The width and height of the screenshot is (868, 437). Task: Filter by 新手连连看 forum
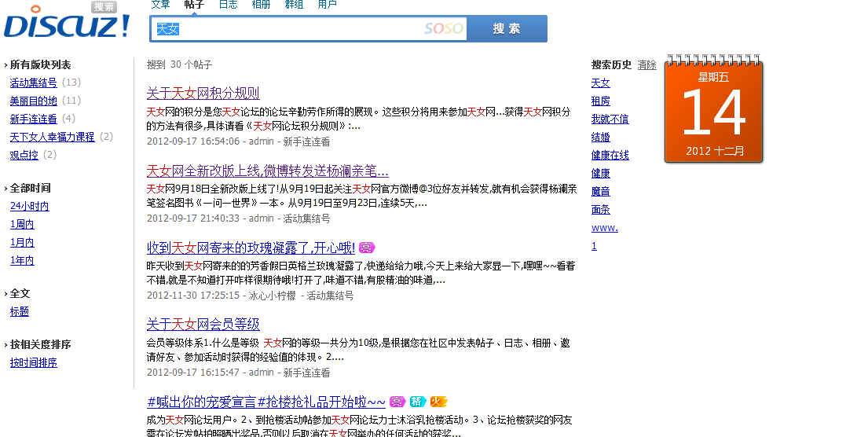33,119
